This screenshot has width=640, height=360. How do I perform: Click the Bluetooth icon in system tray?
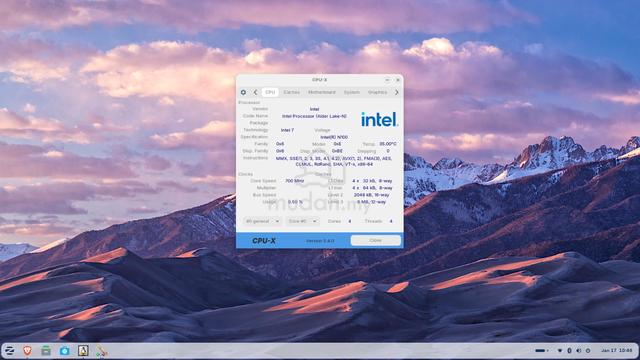click(x=569, y=351)
